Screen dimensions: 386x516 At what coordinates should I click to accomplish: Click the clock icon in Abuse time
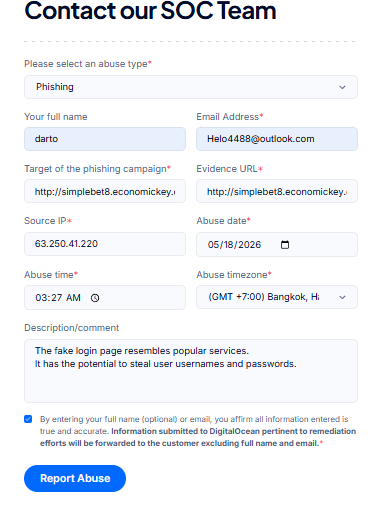tap(95, 298)
